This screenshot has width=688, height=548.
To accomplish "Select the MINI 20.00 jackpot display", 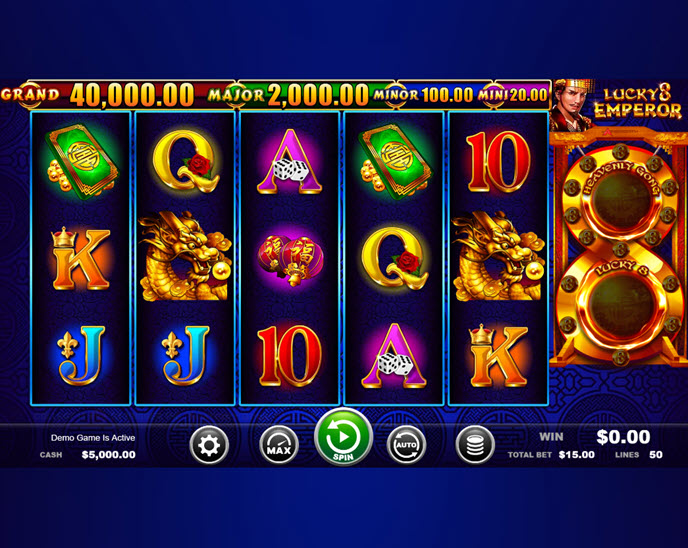I will tap(513, 95).
